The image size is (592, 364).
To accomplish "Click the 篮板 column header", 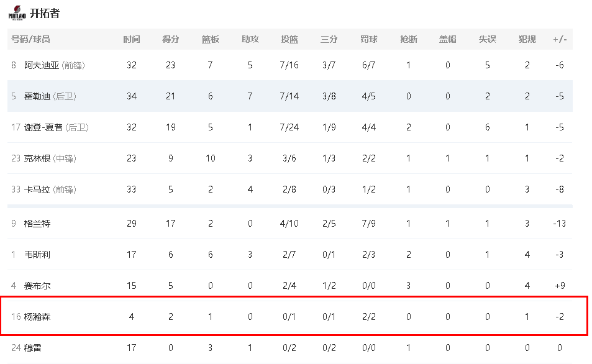I will [211, 39].
